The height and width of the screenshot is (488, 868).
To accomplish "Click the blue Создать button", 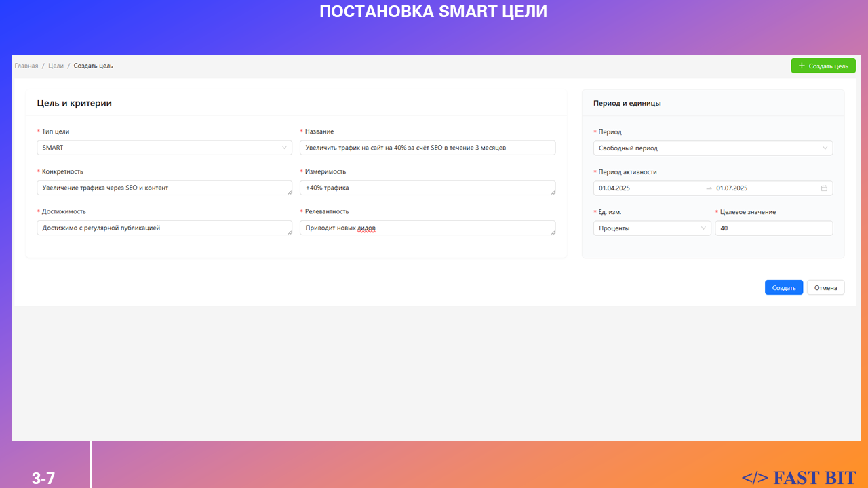I will click(x=784, y=287).
